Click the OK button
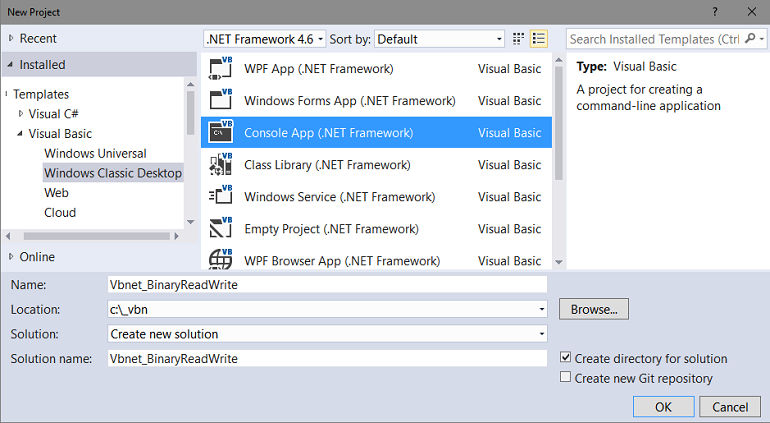 pos(663,407)
